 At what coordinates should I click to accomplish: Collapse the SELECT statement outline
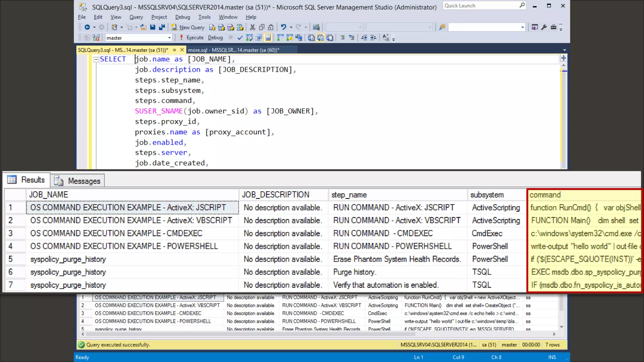point(96,59)
